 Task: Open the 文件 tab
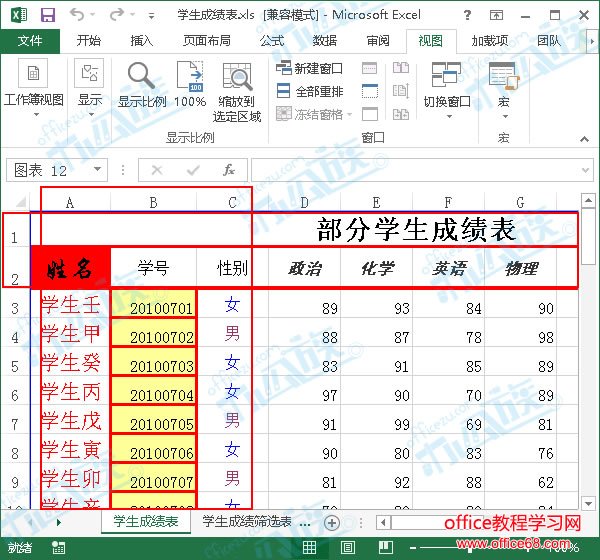(30, 41)
